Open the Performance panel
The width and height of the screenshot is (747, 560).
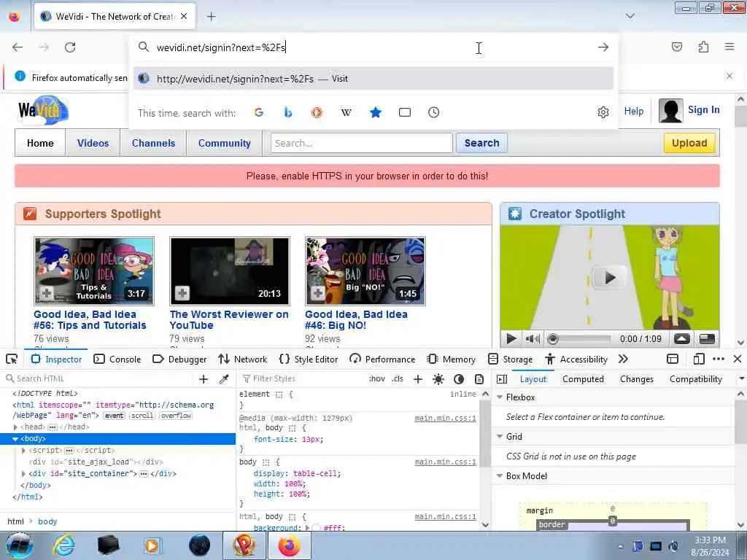tap(382, 359)
